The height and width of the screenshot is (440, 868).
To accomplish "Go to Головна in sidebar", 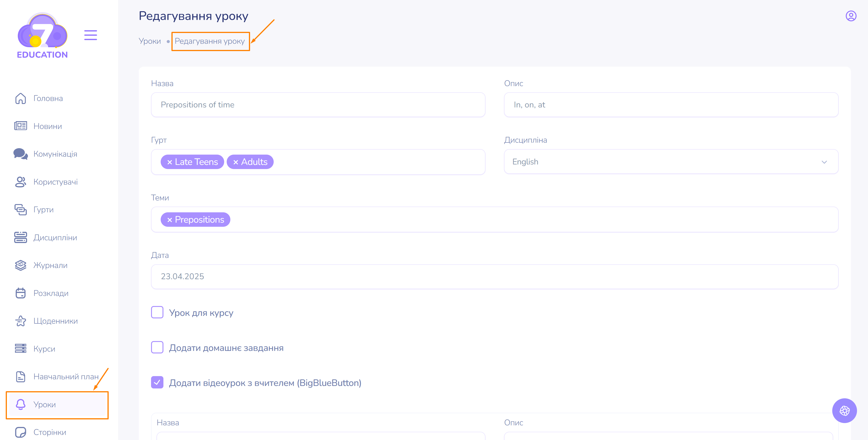I will [48, 98].
